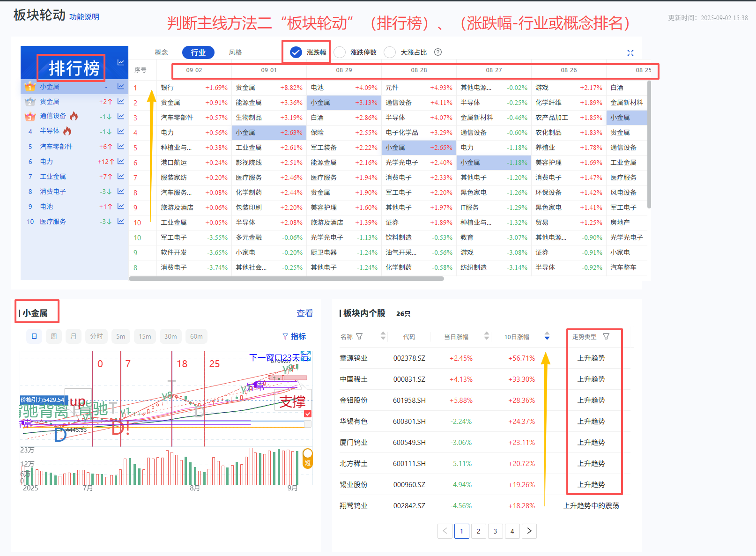The height and width of the screenshot is (556, 756).
Task: Click the filter icon next to 走势类型
Action: [x=606, y=336]
